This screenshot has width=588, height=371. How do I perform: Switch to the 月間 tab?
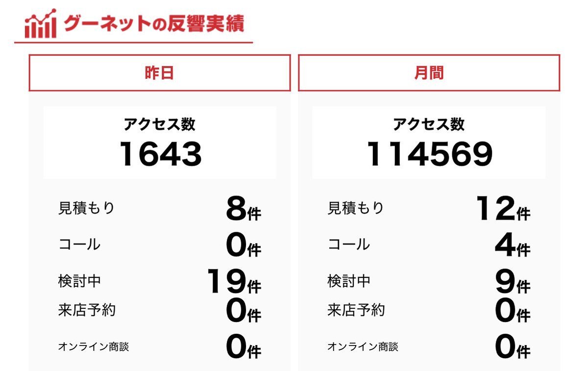coord(429,73)
